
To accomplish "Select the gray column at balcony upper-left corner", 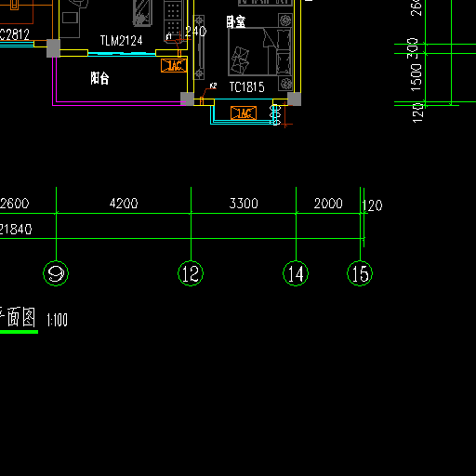I will (x=53, y=48).
